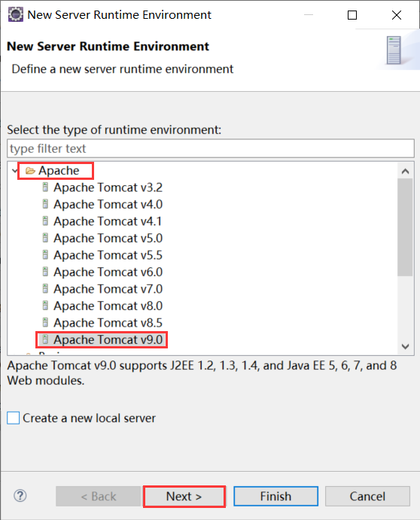This screenshot has height=520, width=420.
Task: Cancel the runtime environment dialog
Action: [x=367, y=497]
